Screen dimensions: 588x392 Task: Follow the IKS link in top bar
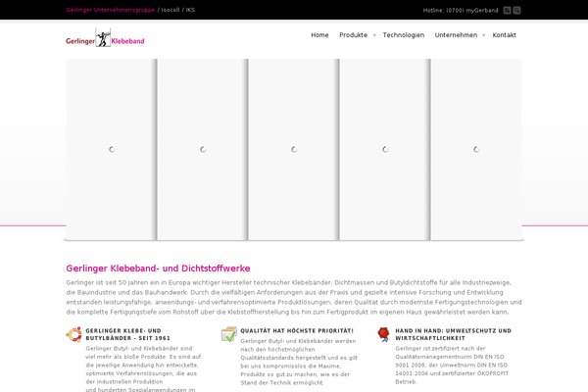pos(190,10)
